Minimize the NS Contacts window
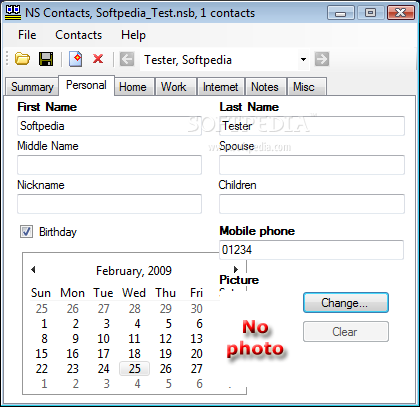The image size is (420, 407). click(x=340, y=13)
